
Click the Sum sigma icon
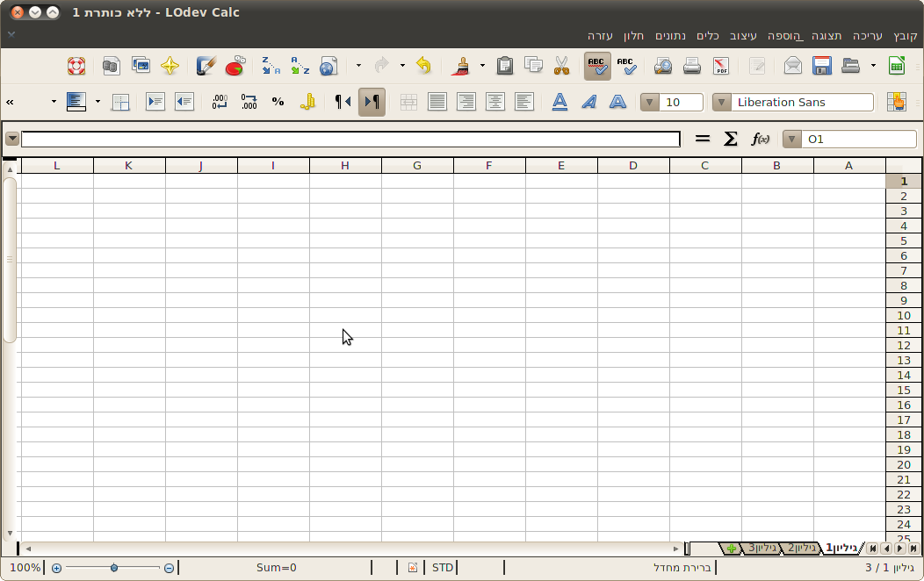[730, 139]
